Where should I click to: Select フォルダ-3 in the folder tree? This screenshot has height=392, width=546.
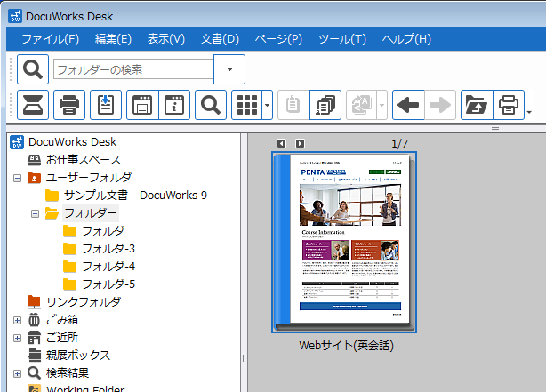coord(108,249)
